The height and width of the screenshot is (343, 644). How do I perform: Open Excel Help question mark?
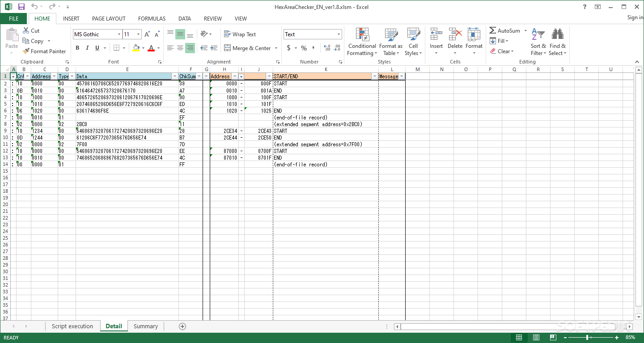click(585, 7)
